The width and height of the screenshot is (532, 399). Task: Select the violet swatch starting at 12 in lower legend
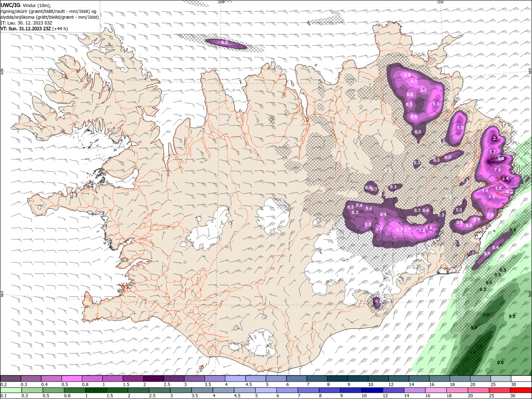point(393,390)
